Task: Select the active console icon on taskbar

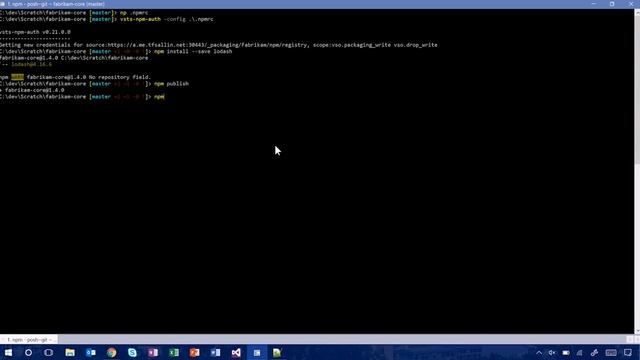Action: coord(257,353)
